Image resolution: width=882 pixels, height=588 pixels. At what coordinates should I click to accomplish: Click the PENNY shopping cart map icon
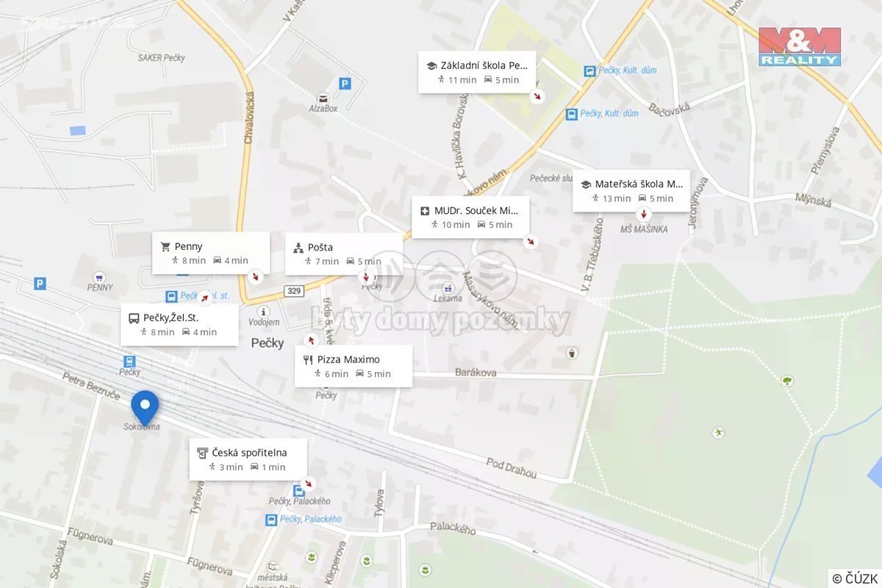(x=99, y=277)
